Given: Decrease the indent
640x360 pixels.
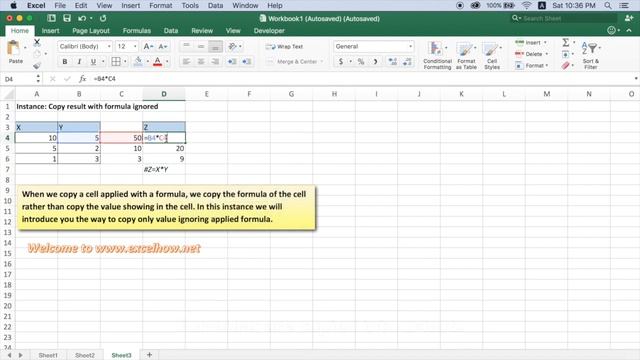Looking at the screenshot, I should [232, 62].
